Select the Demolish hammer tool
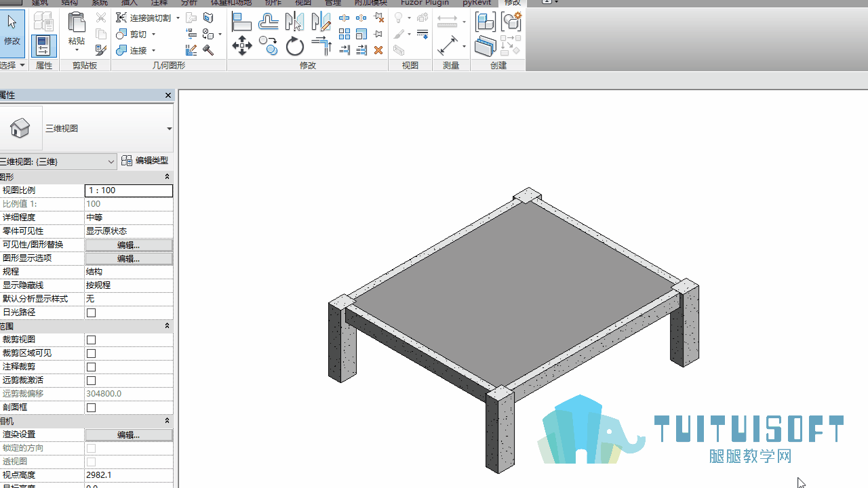Viewport: 868px width, 488px height. [208, 50]
